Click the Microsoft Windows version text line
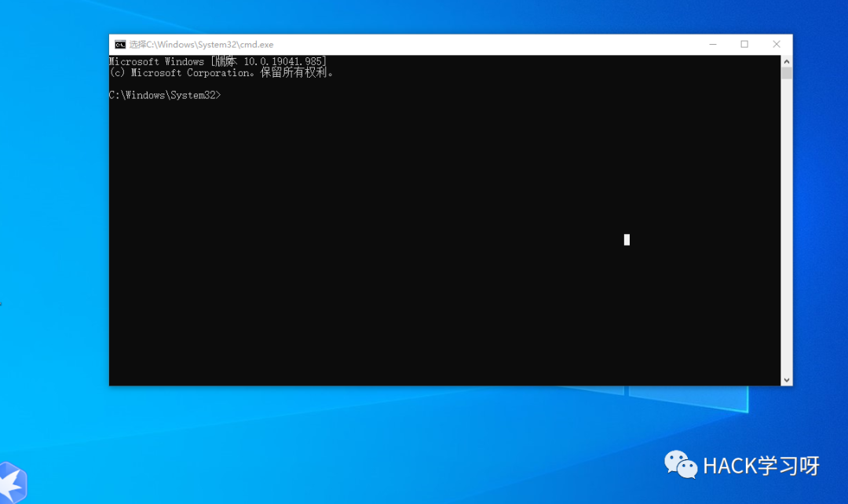Screen dimensions: 848x504 [218, 62]
